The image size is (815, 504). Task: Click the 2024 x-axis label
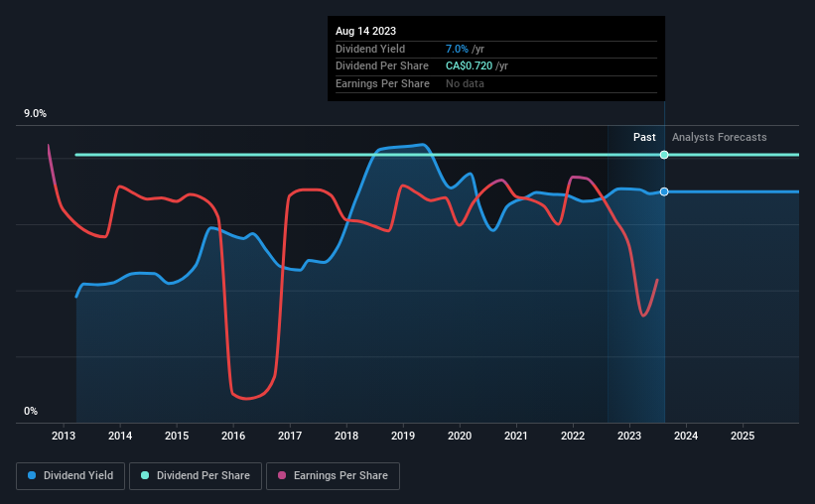click(x=686, y=436)
